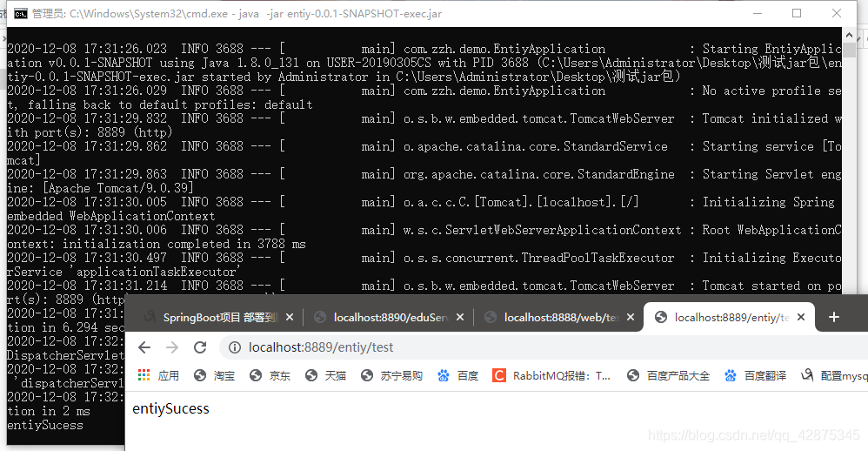The height and width of the screenshot is (451, 868).
Task: Click the entiySucess line in cmd output
Action: (45, 426)
